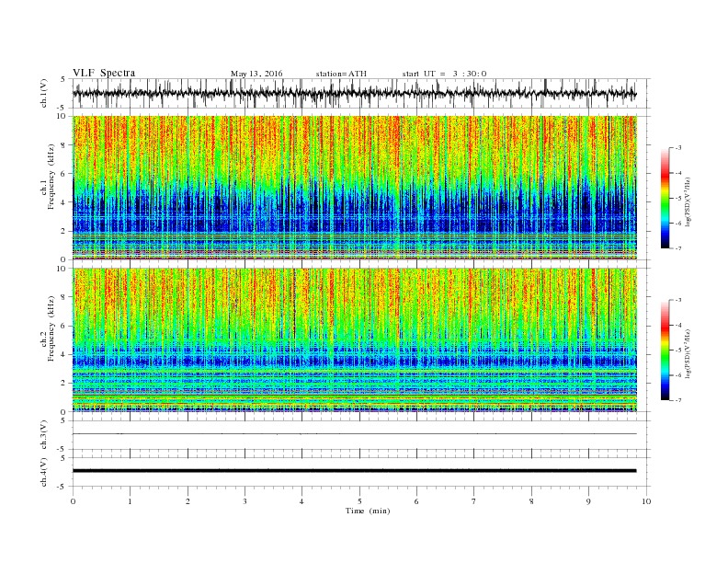The image size is (728, 563).
Task: Select the "Time (min)" axis label
Action: click(x=368, y=511)
